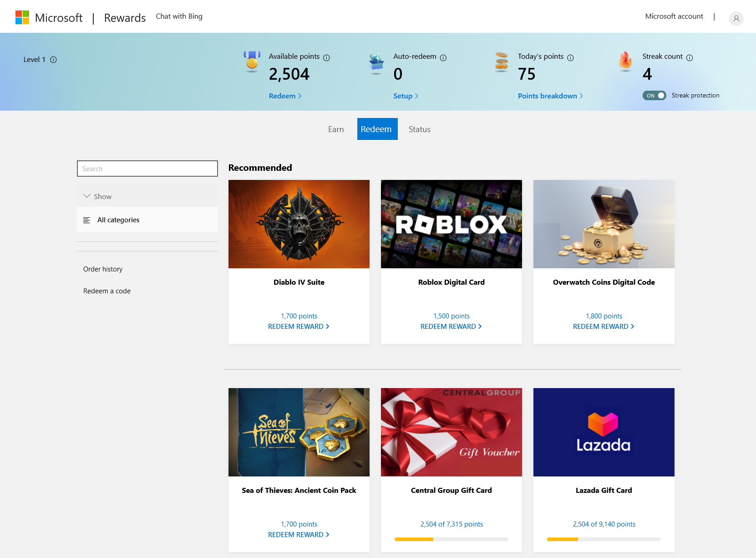756x558 pixels.
Task: Click the Level 1 info icon
Action: coord(53,60)
